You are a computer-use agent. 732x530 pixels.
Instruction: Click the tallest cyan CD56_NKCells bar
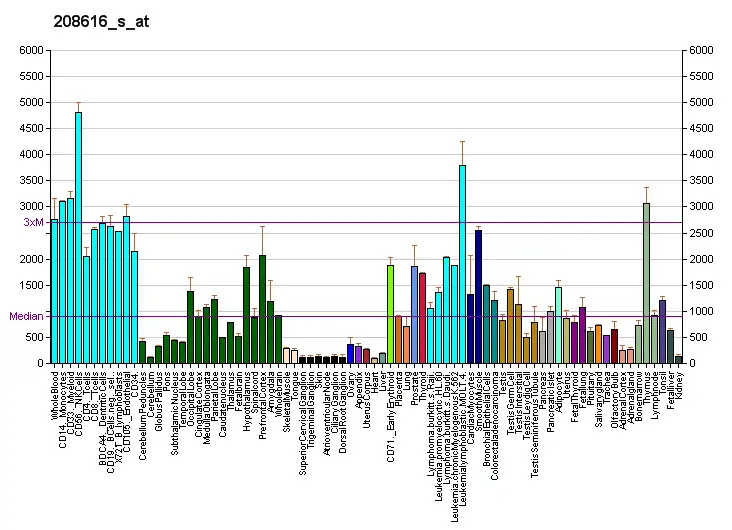click(x=78, y=238)
